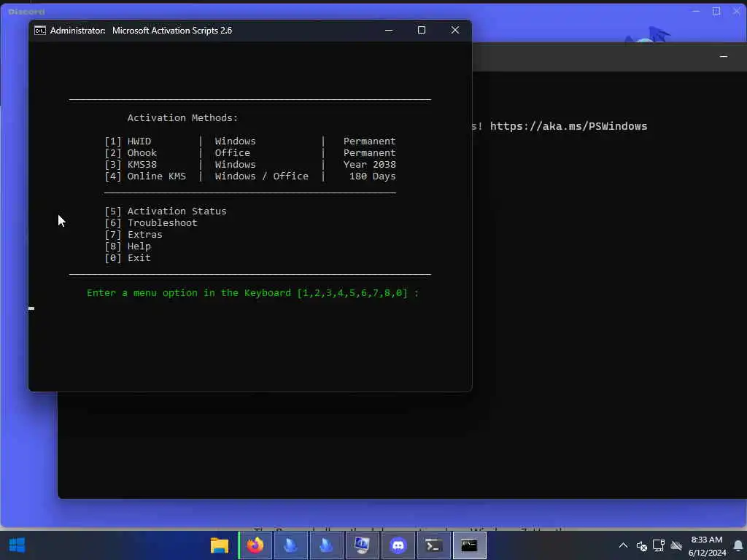
Task: Click the OneDrive cloud tray icon
Action: pos(676,545)
